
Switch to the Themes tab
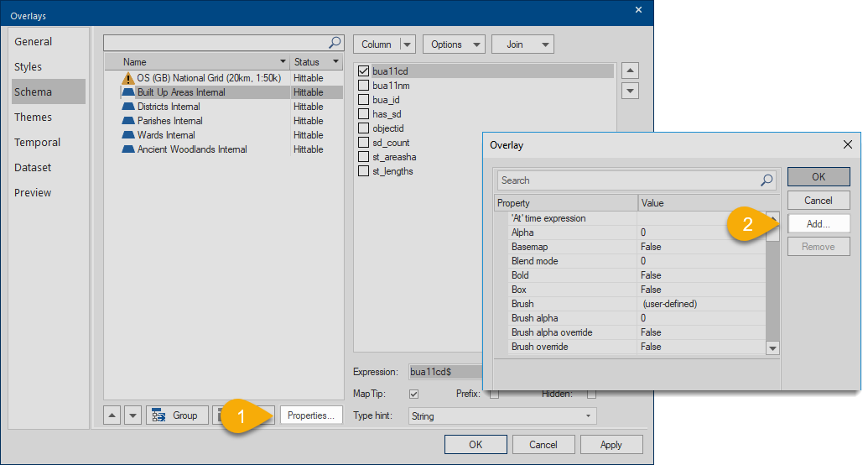34,118
